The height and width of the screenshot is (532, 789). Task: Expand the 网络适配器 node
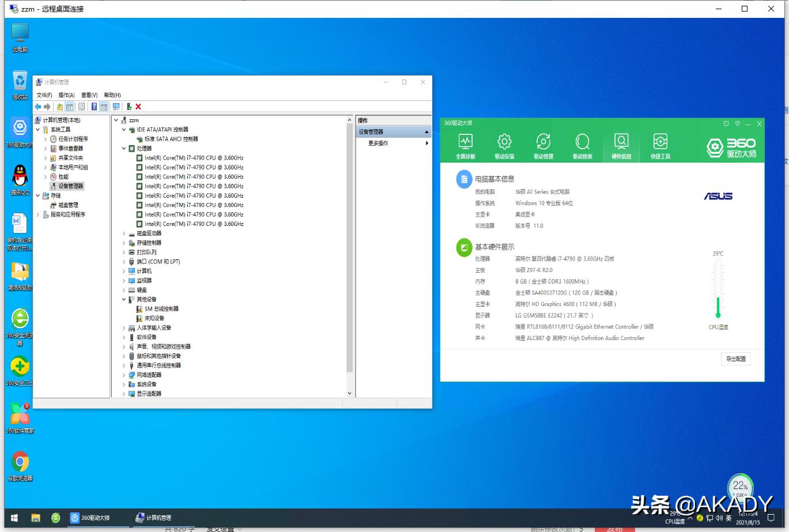(x=124, y=375)
